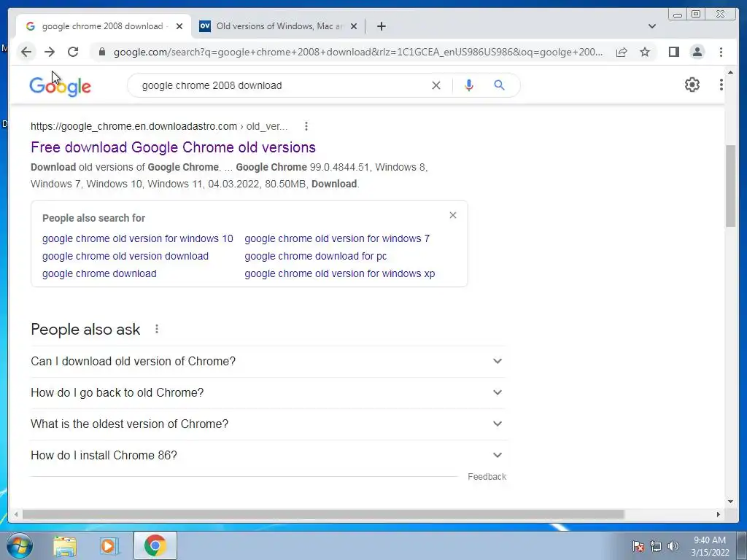Viewport: 747px width, 560px height.
Task: Click the horizontal scrollbar thumb
Action: 323,514
